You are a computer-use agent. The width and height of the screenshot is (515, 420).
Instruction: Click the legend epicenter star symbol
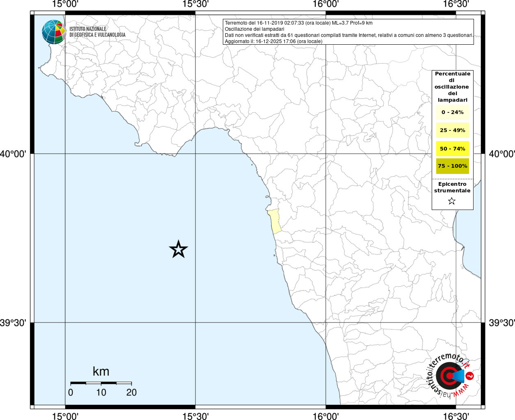pyautogui.click(x=452, y=201)
